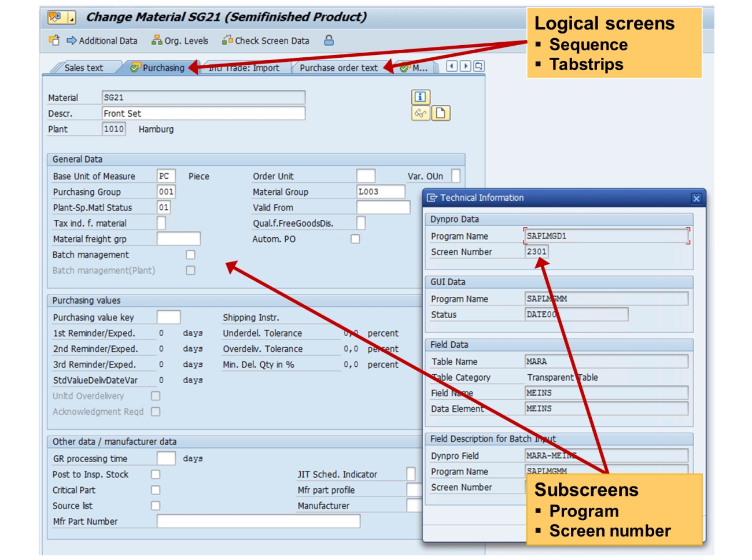Select the Purchasing tab
752x560 pixels.
pos(157,68)
